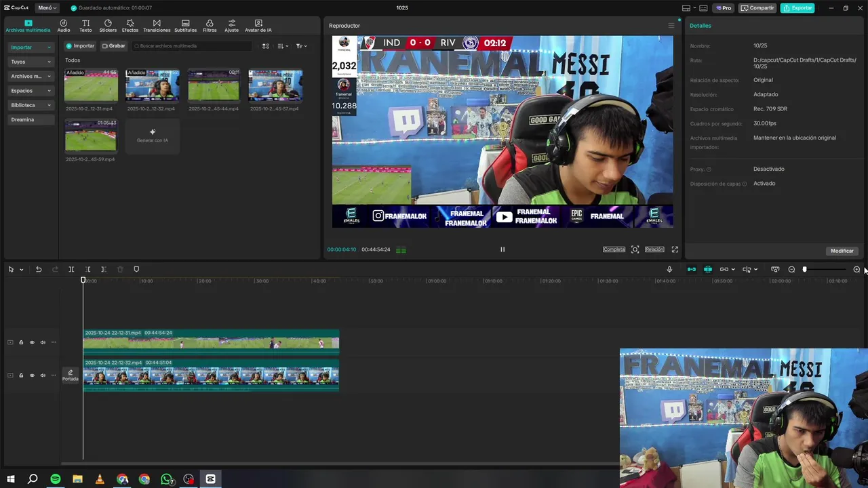
Task: Select the 22-12-32.mp4 streamer clip thumbnail
Action: pyautogui.click(x=153, y=85)
